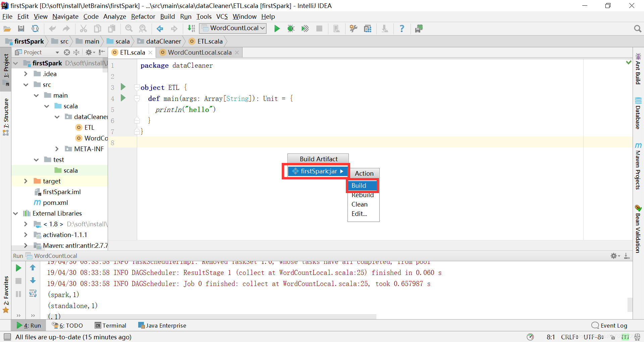Choose Build in the Action popup

[x=363, y=185]
